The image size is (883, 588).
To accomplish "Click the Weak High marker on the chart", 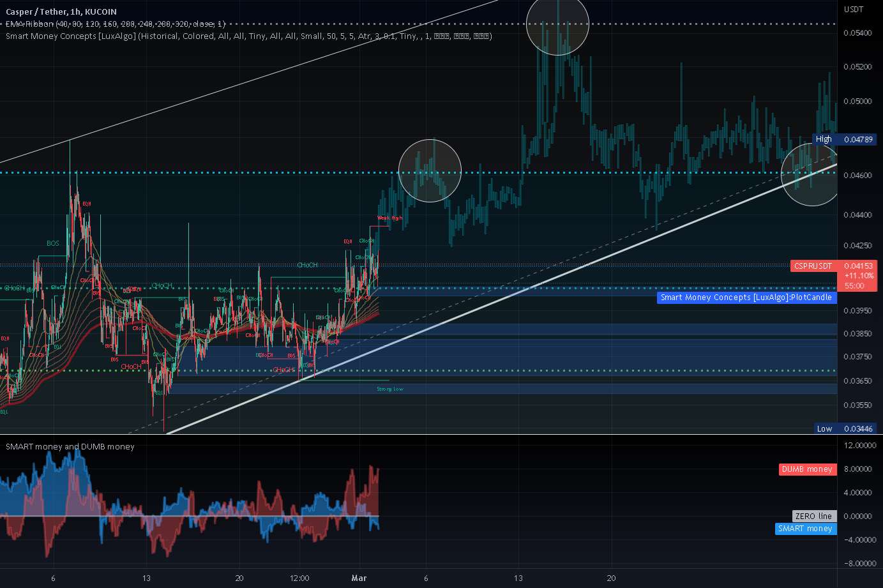I will 389,218.
